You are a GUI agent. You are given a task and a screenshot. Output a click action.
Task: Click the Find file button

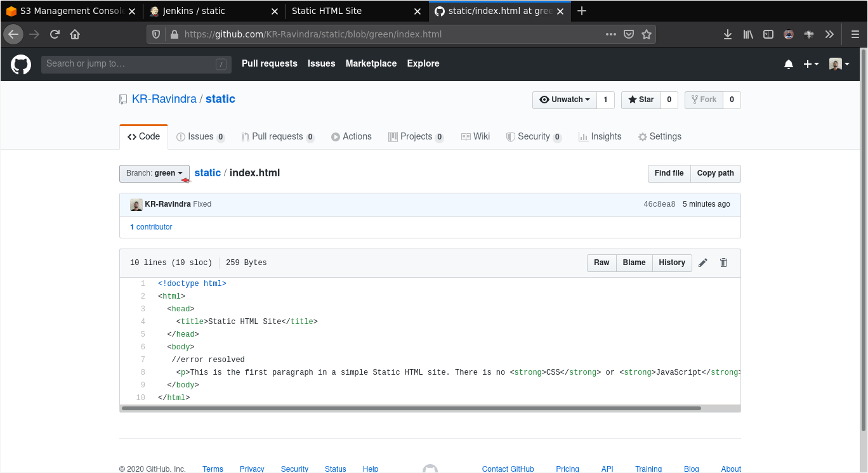coord(669,173)
